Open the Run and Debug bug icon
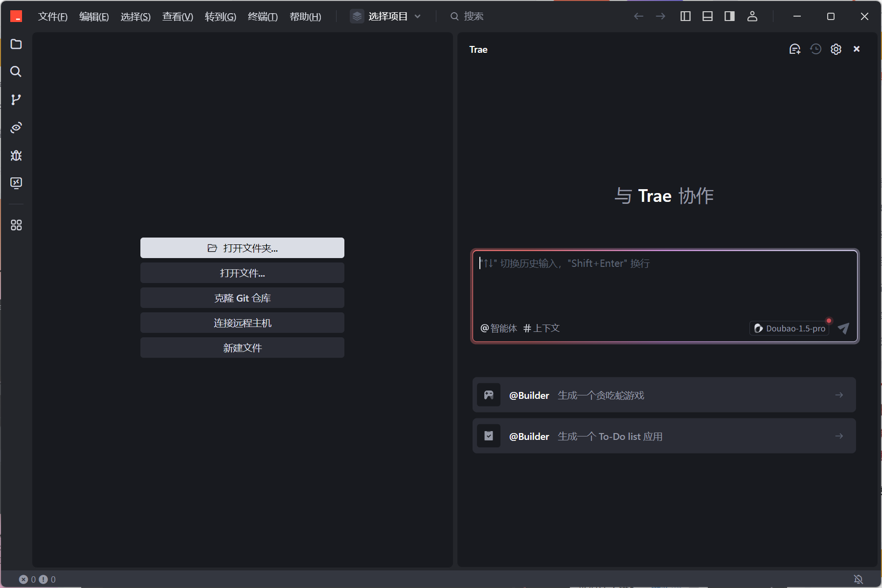Screen dimensions: 882x588 [16, 155]
